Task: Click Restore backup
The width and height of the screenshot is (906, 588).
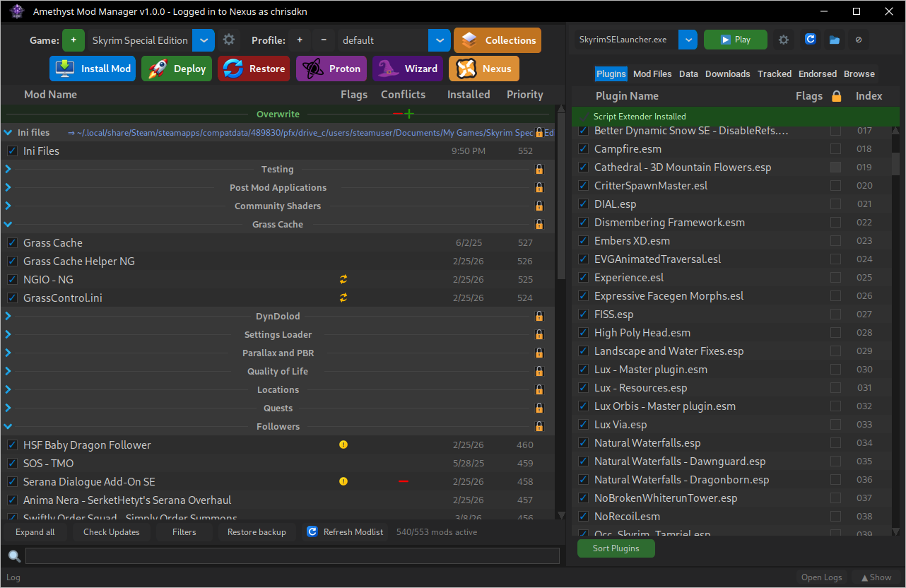Action: click(x=257, y=532)
